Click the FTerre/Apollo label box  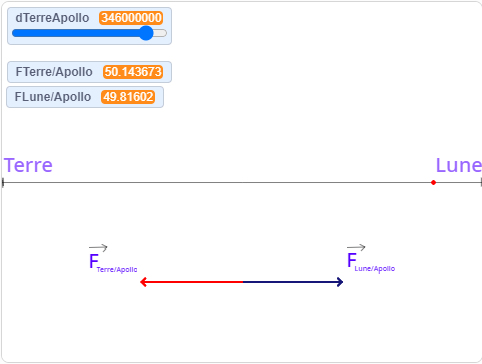89,72
